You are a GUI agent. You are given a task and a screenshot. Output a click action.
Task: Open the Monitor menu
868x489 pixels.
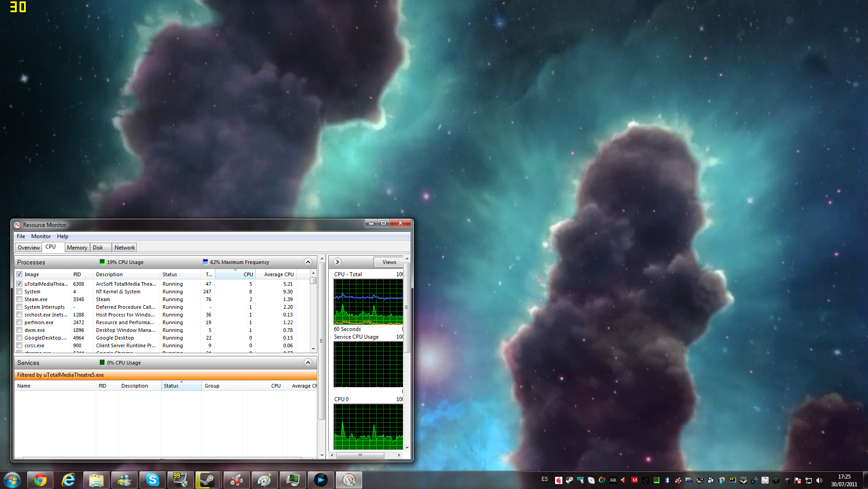tap(41, 236)
